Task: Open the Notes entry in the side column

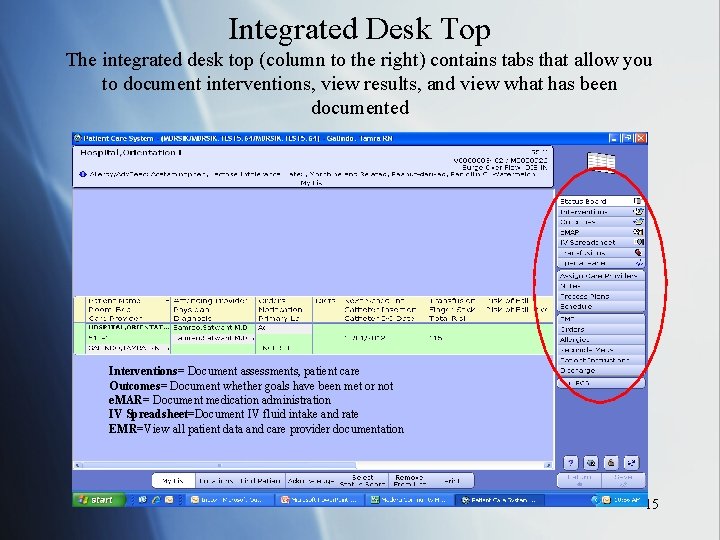Action: [601, 286]
